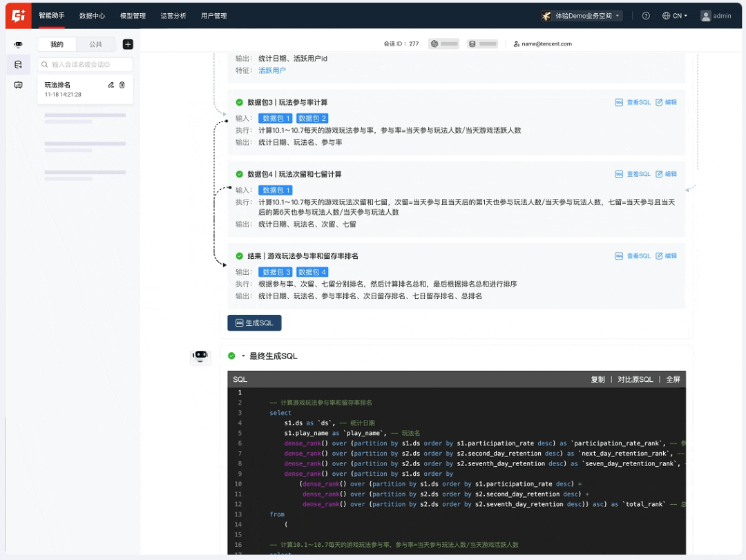This screenshot has height=560, width=746.
Task: Click the 生成SQL button
Action: coord(254,323)
